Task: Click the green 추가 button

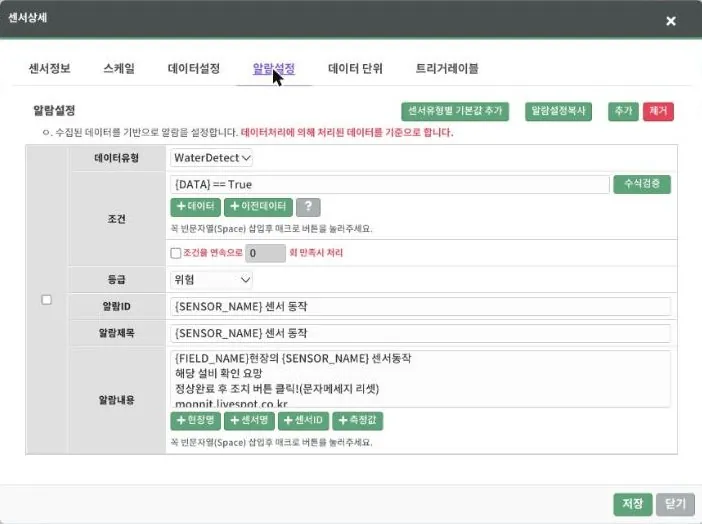Action: (x=623, y=112)
